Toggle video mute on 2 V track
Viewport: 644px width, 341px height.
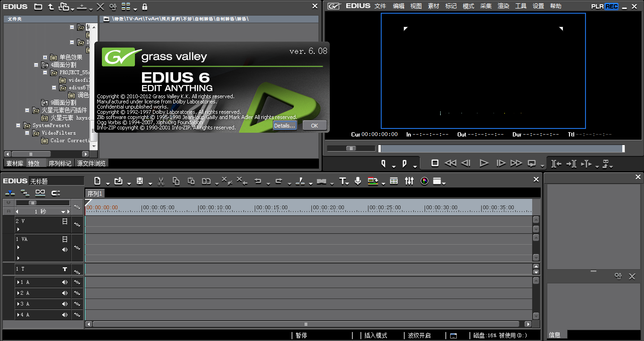(65, 221)
